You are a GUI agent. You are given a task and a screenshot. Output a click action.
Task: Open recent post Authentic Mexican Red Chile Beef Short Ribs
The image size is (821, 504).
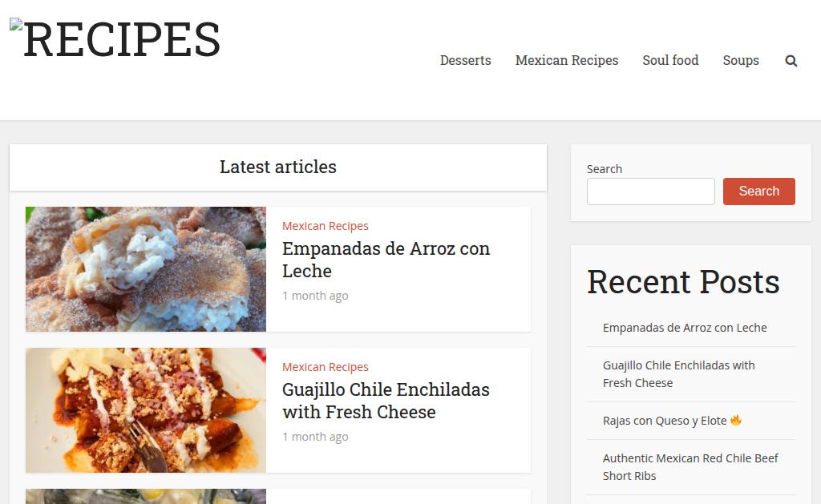coord(690,467)
